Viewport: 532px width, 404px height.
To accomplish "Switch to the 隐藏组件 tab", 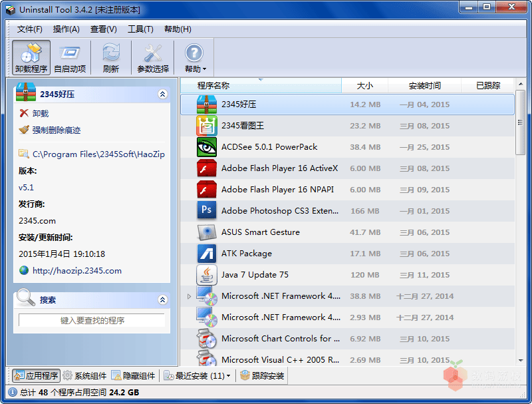I will point(134,375).
